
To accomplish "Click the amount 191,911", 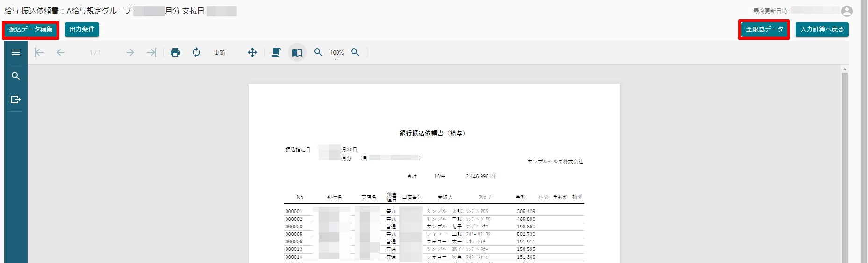I will click(x=526, y=242).
